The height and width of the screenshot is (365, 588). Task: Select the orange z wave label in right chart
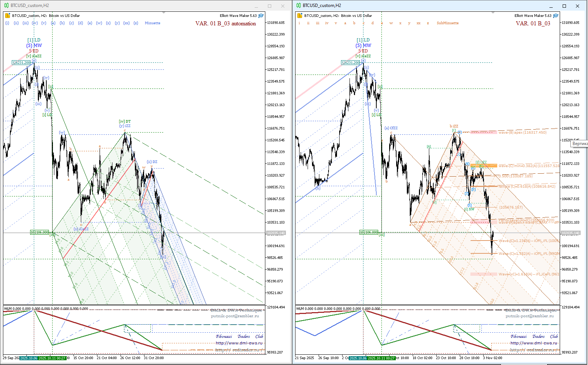[428, 23]
